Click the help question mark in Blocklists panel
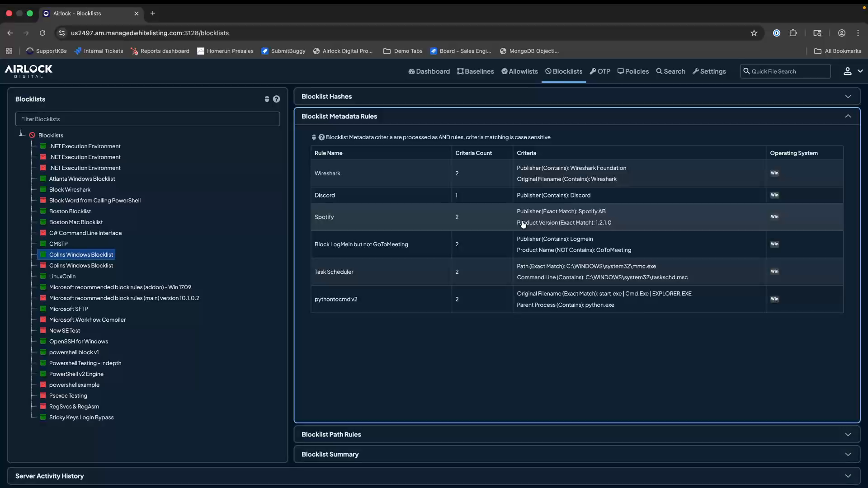This screenshot has height=488, width=868. click(277, 99)
